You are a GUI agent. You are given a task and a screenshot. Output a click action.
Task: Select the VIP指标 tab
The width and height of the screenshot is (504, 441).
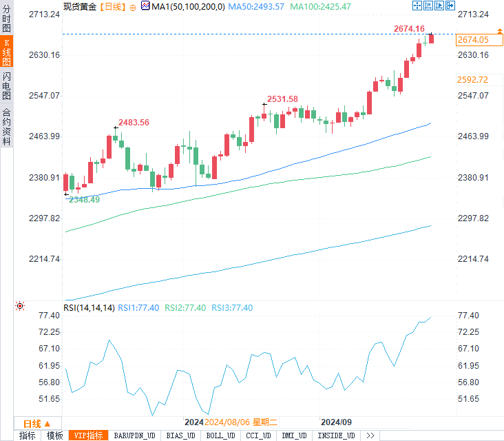pyautogui.click(x=89, y=435)
